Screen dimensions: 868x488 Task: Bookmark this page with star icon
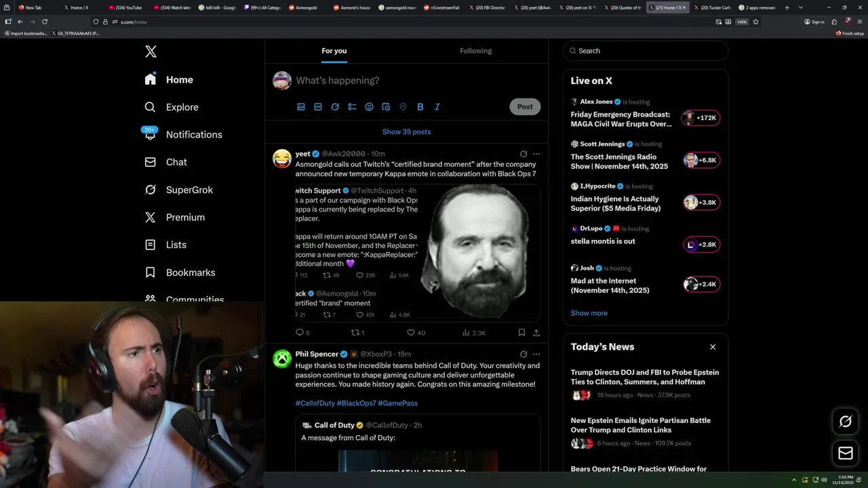(755, 22)
